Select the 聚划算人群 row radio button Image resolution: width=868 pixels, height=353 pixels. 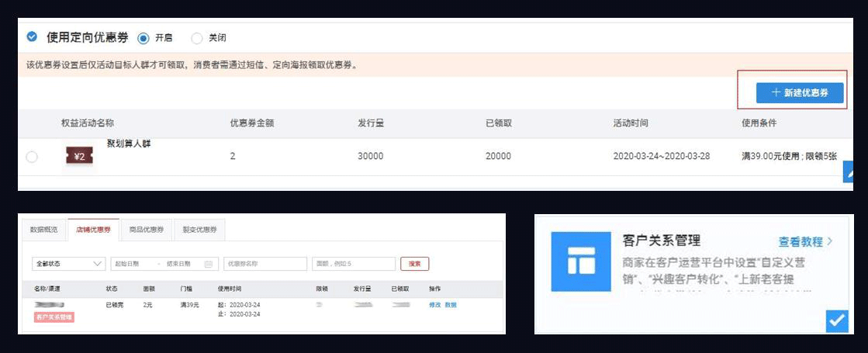tap(32, 157)
